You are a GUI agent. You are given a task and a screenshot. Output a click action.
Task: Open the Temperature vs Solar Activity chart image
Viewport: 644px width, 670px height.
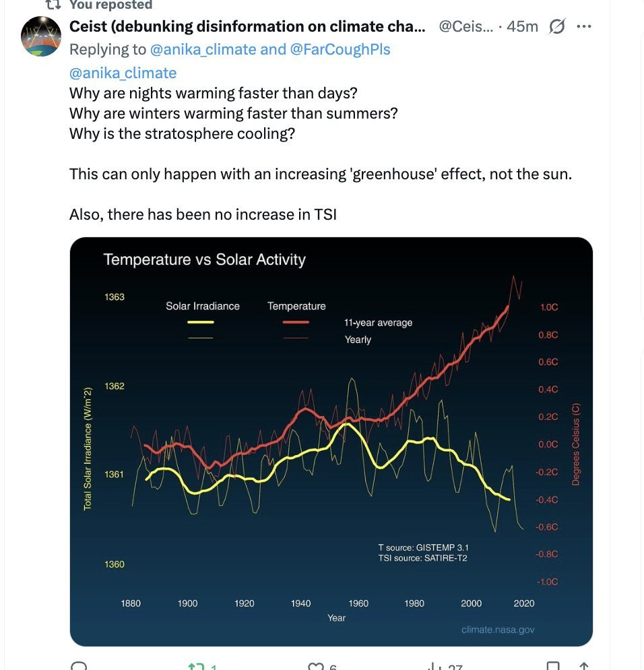(x=331, y=441)
